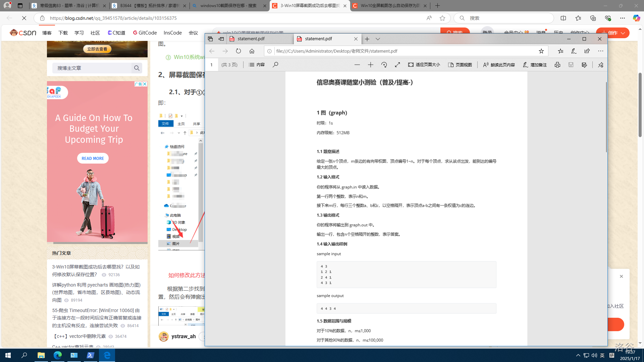Toggle favorite star for statement.pdf address
644x362 pixels.
[x=541, y=51]
